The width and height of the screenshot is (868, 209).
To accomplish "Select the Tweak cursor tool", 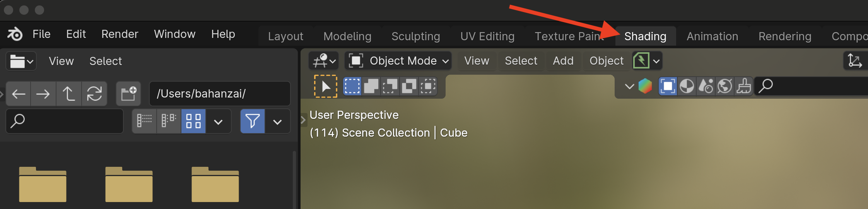I will click(325, 86).
